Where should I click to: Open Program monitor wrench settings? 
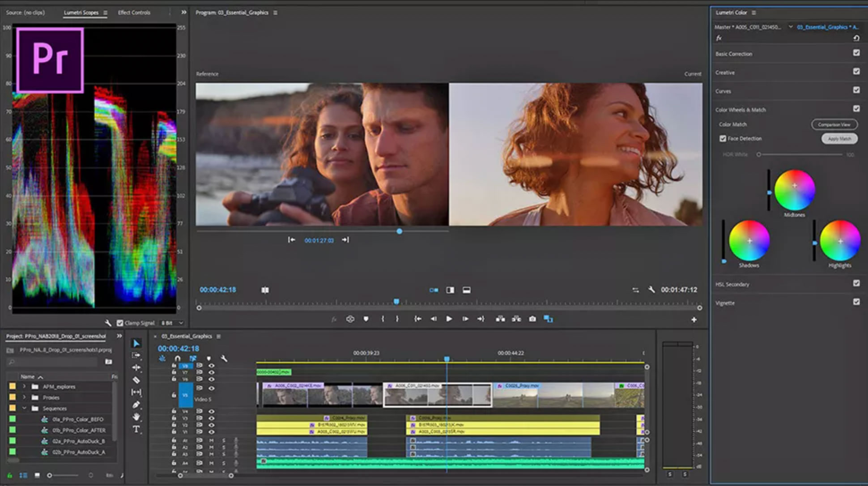651,290
